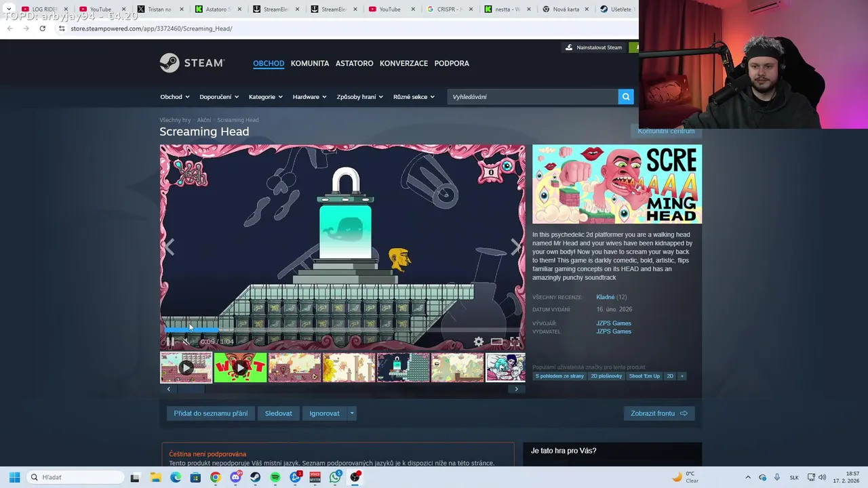
Task: Click the Screaming Head capsule image
Action: [x=617, y=184]
